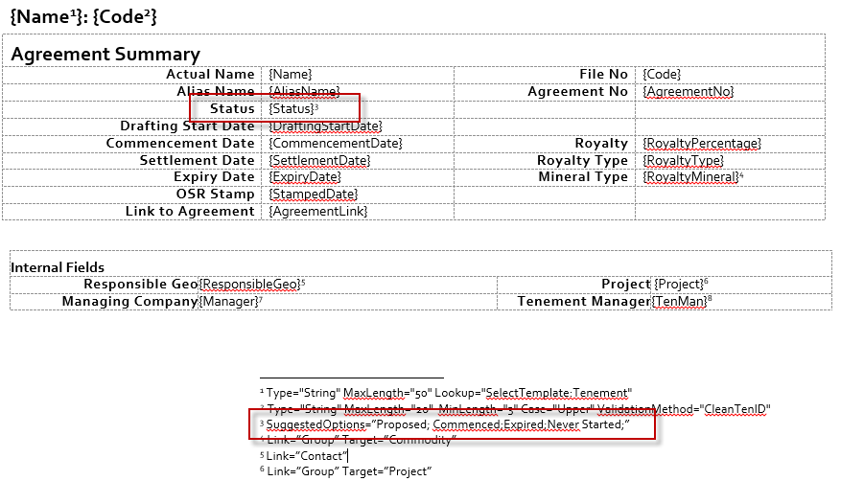Place cursor in the {SettlementDate} field
The height and width of the screenshot is (504, 864).
(319, 161)
